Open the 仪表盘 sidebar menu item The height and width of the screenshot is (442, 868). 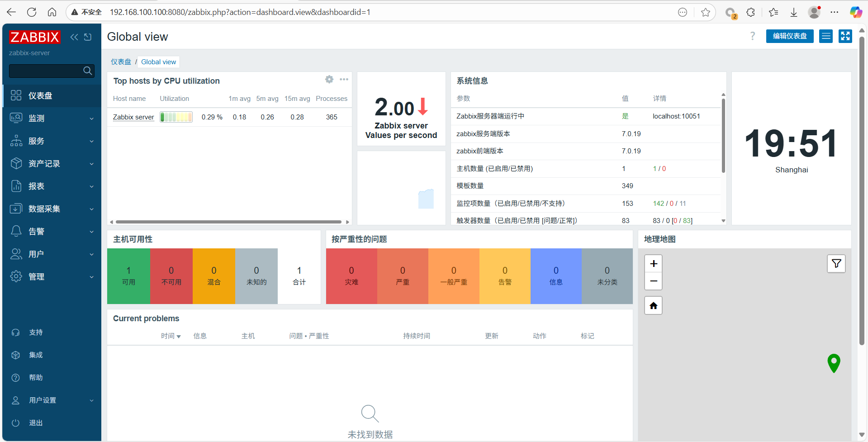click(x=52, y=95)
